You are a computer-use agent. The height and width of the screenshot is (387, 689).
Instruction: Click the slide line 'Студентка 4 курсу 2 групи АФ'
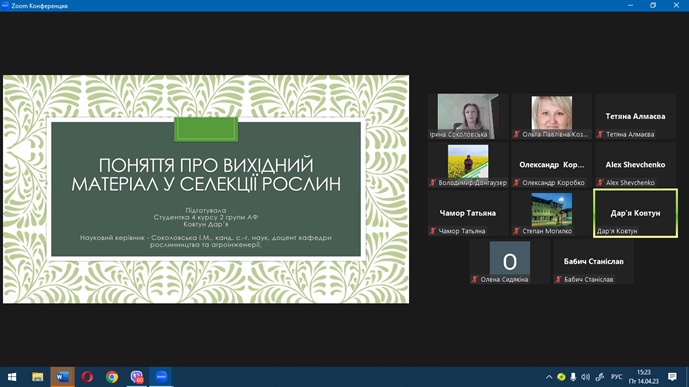(x=206, y=217)
